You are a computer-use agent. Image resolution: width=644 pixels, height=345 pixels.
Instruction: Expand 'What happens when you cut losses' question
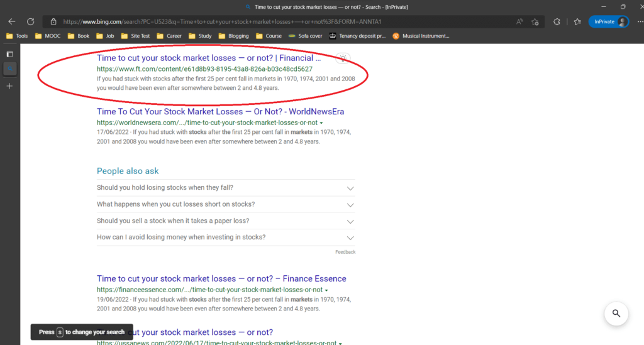click(x=226, y=204)
